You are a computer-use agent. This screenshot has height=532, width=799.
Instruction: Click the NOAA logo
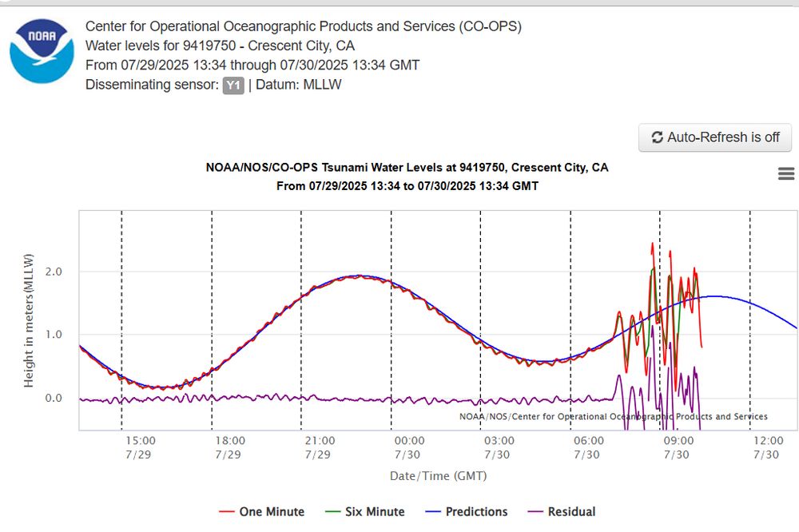(42, 51)
